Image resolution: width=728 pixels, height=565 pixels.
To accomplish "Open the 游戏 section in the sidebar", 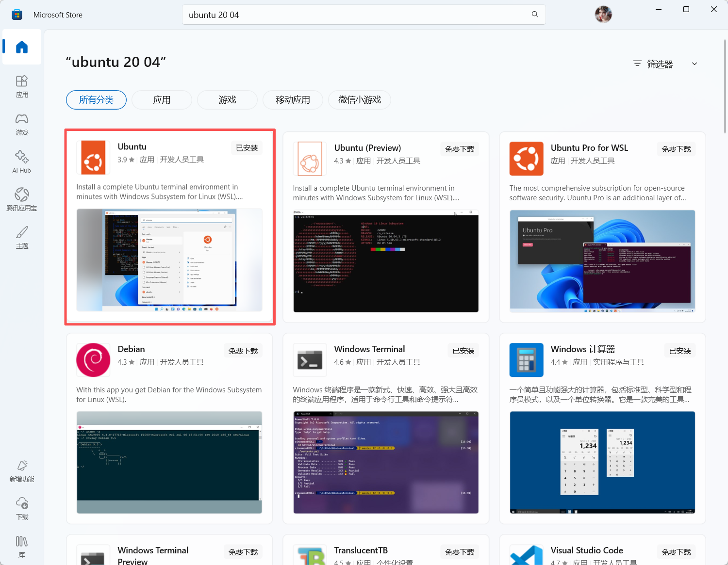I will [x=22, y=124].
